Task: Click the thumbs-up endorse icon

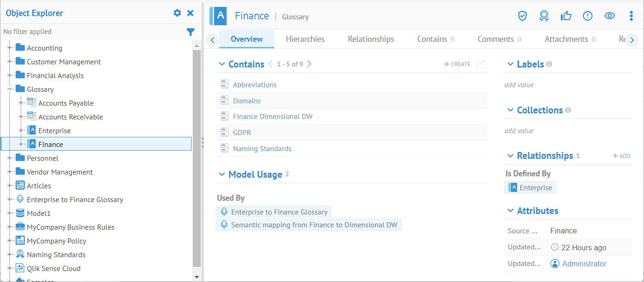Action: (x=566, y=16)
